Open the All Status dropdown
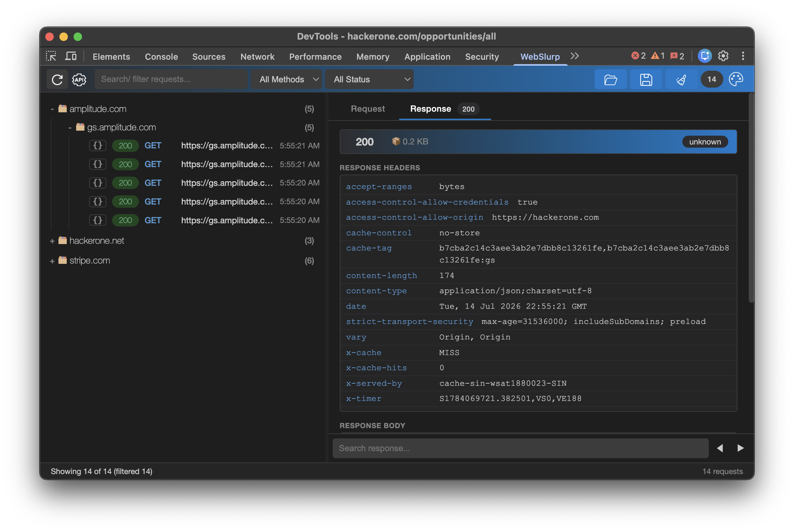 tap(369, 79)
